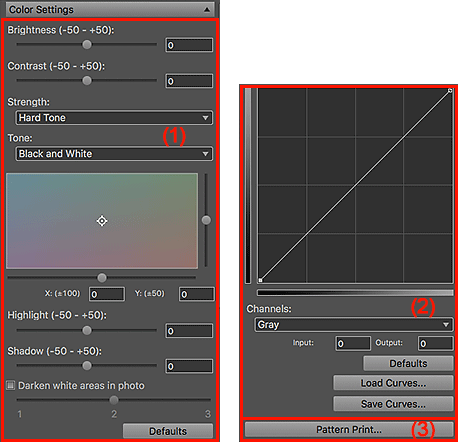Click the Defaults button under the curve
Image resolution: width=458 pixels, height=442 pixels.
408,363
